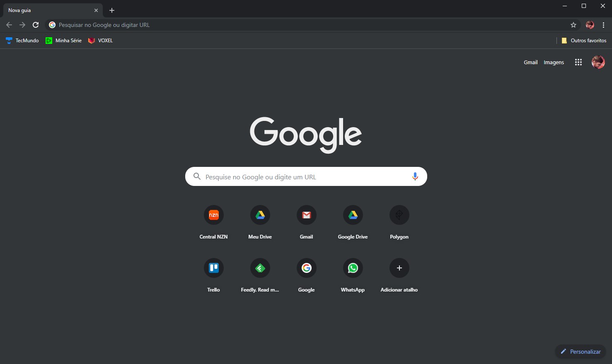Open the Google apps grid
Screen dimensions: 612x364
(578, 62)
